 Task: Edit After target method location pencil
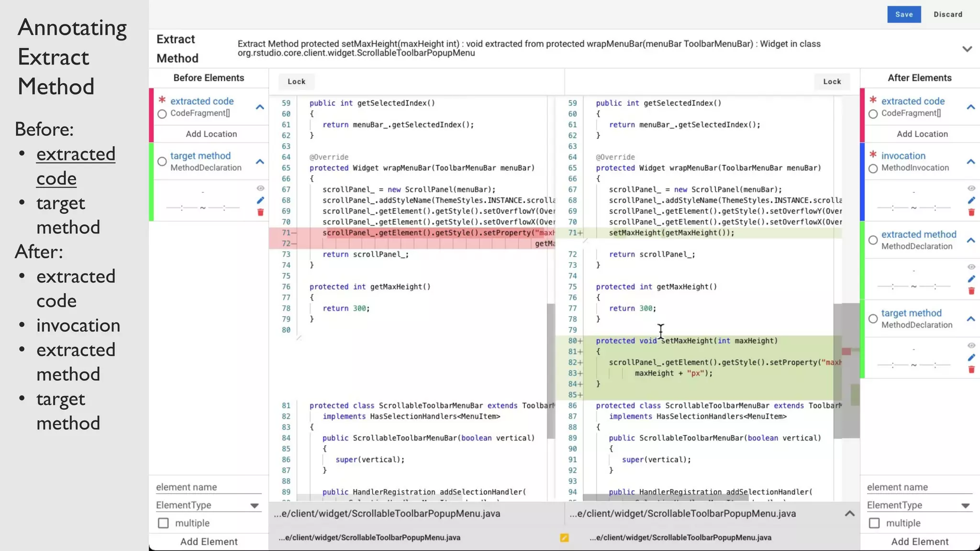[971, 357]
